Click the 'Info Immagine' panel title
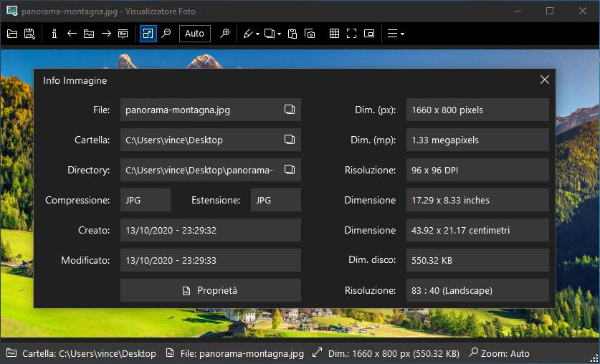Screen dimensions: 600x364 pos(75,81)
